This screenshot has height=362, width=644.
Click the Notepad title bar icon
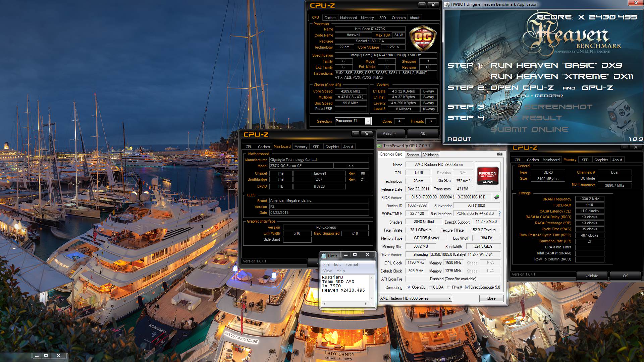click(324, 256)
